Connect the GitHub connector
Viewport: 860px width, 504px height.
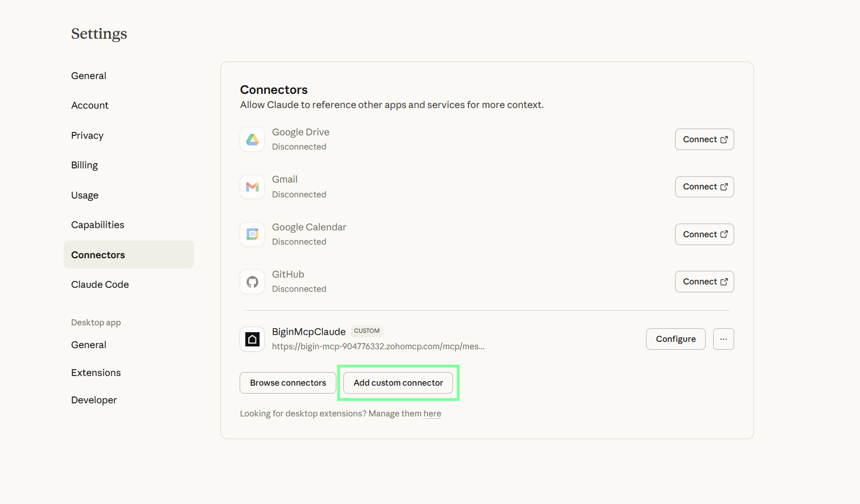tap(704, 282)
